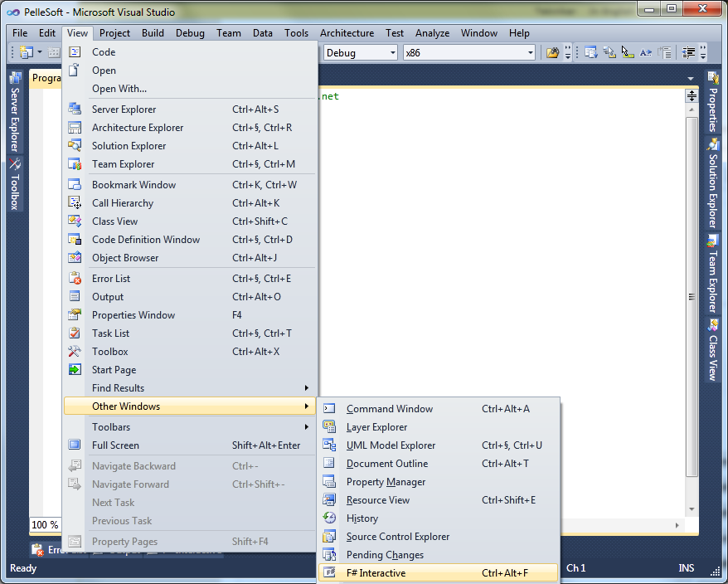Open the docked Toolbox side tab

[15, 184]
